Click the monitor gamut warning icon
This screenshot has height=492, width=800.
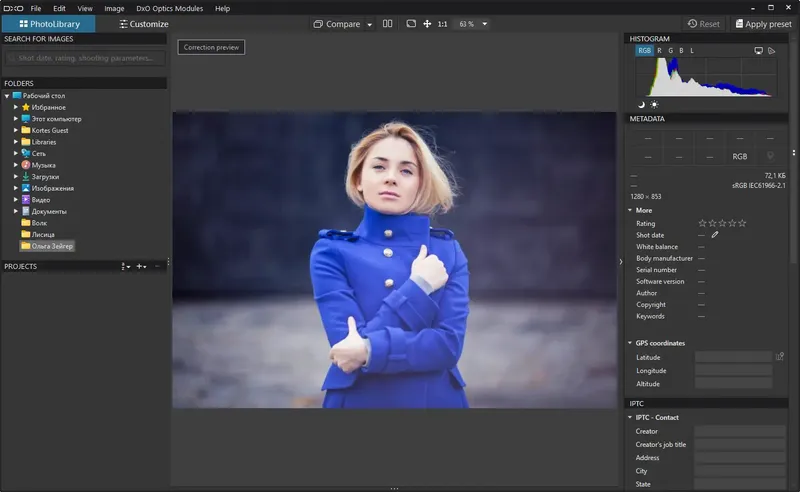(758, 50)
